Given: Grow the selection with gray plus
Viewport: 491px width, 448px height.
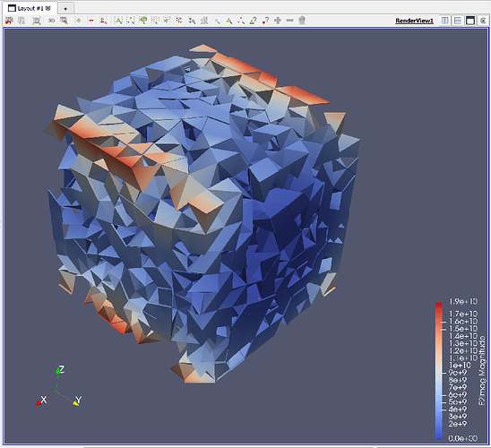Looking at the screenshot, I should tap(278, 21).
